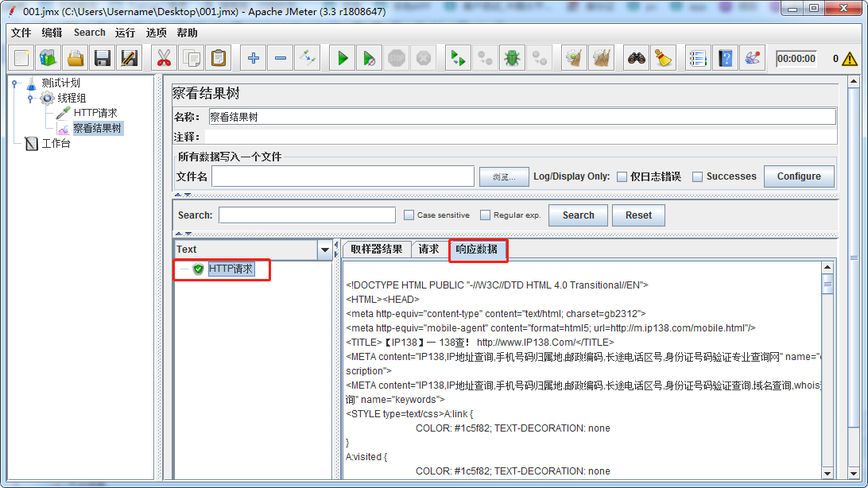Viewport: 868px width, 488px height.
Task: Clear results with single broom icon
Action: click(575, 58)
